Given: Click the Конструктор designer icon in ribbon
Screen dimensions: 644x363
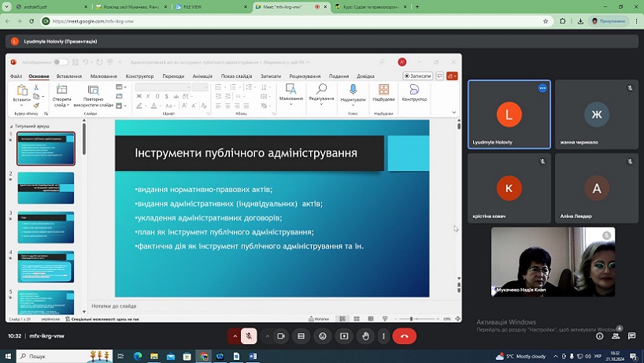Looking at the screenshot, I should click(414, 90).
